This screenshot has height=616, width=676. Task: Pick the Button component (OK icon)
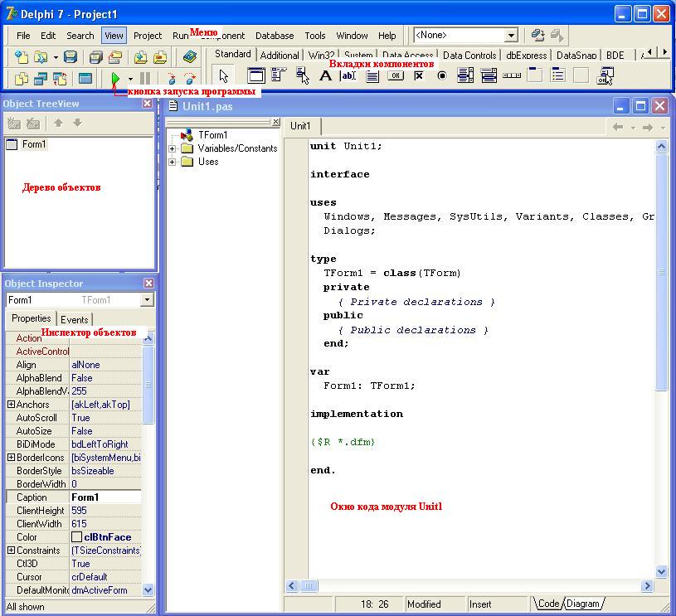click(396, 76)
